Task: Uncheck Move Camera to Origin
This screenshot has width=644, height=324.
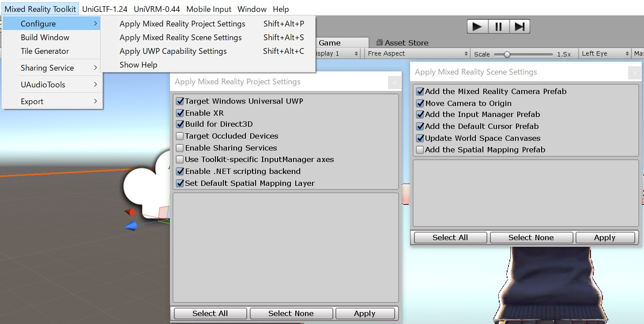Action: coord(420,103)
